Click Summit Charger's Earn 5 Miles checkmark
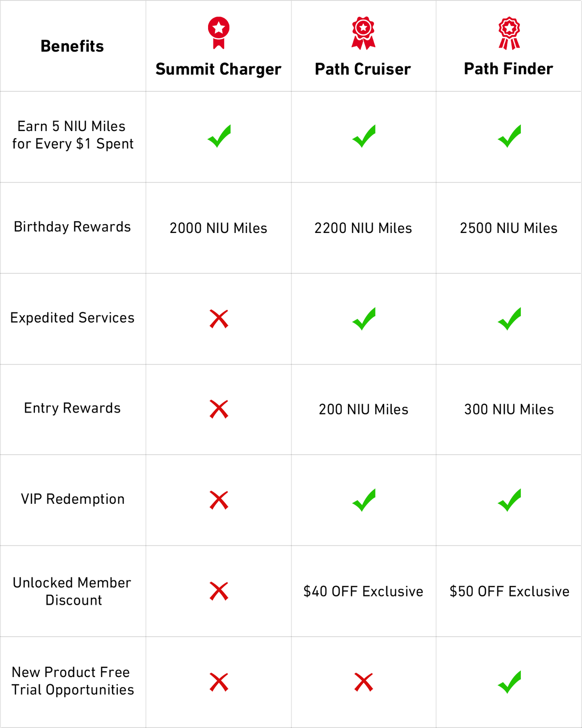The width and height of the screenshot is (582, 728). [219, 136]
